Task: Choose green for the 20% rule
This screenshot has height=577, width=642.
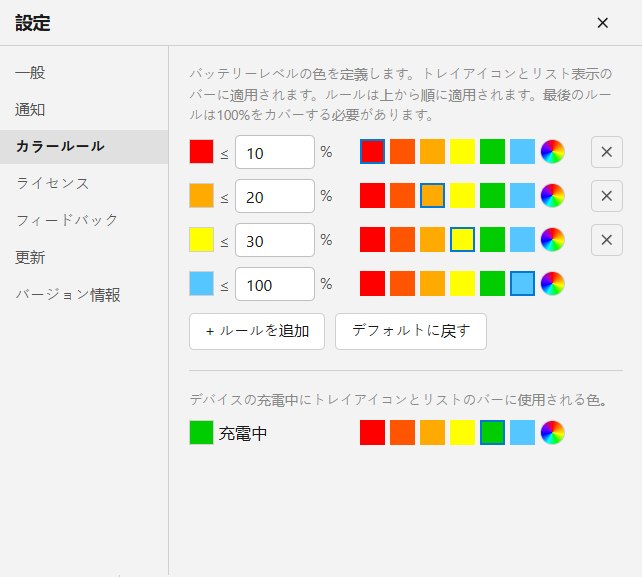Action: pos(492,195)
